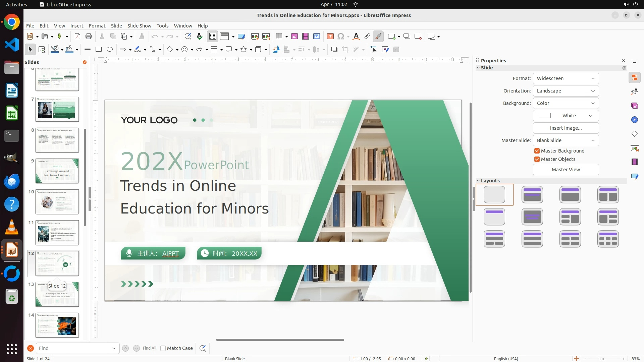The height and width of the screenshot is (362, 644).
Task: Select the Rectangle drawing tool
Action: [99, 50]
